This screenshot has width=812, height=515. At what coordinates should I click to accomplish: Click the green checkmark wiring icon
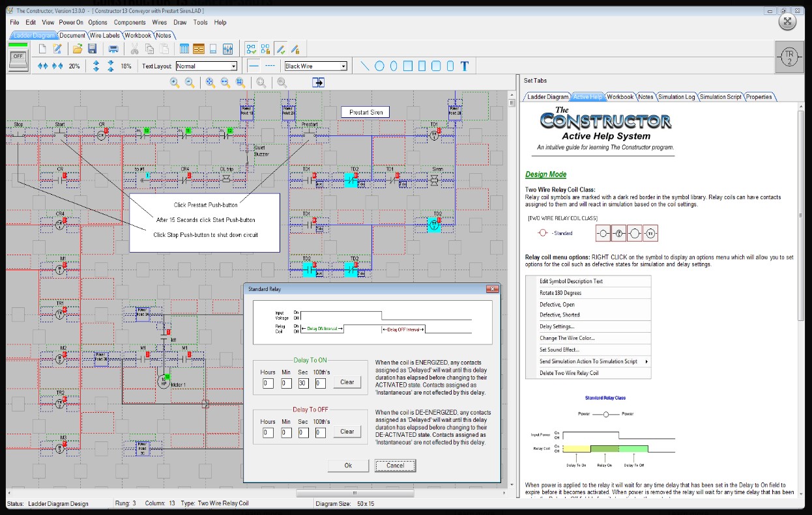coord(251,49)
